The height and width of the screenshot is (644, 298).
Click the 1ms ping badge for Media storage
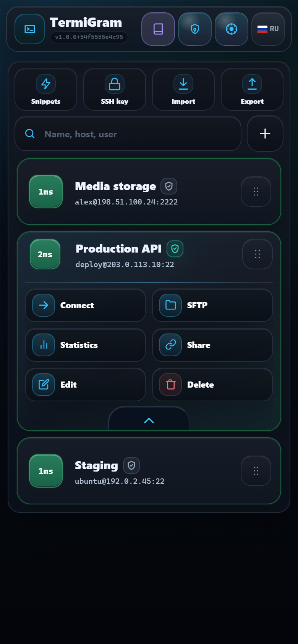(46, 192)
